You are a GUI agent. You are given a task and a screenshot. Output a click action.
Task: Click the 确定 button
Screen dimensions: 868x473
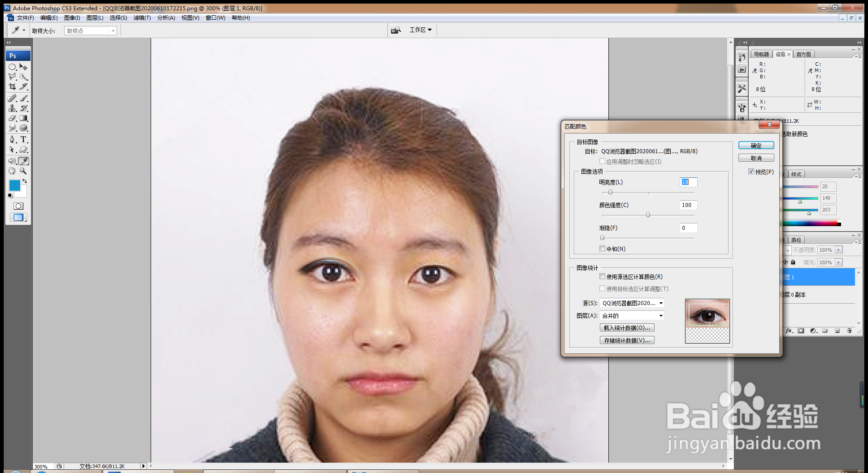[756, 146]
